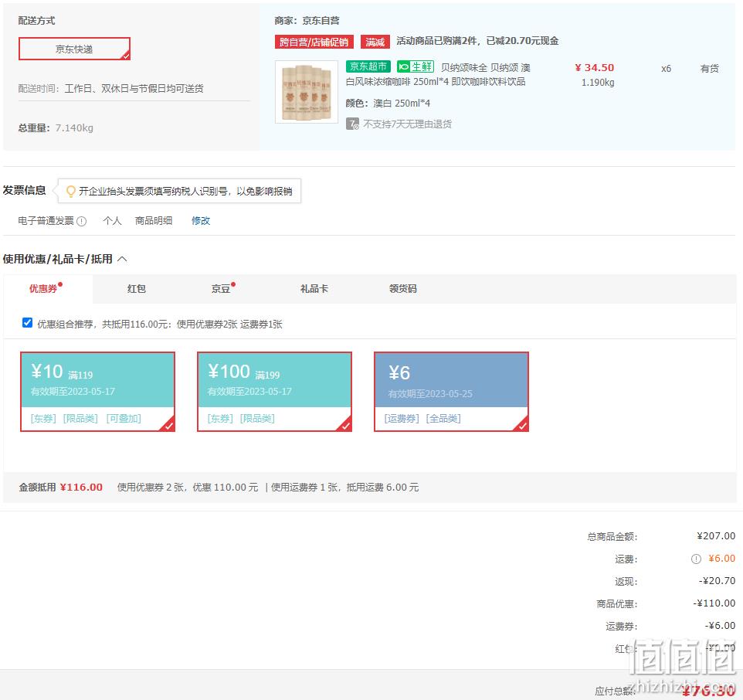Click the 总重量 7.140kg value

74,128
